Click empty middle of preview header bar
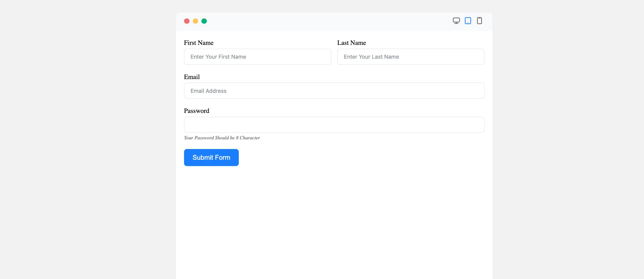This screenshot has height=279, width=644. pyautogui.click(x=330, y=21)
